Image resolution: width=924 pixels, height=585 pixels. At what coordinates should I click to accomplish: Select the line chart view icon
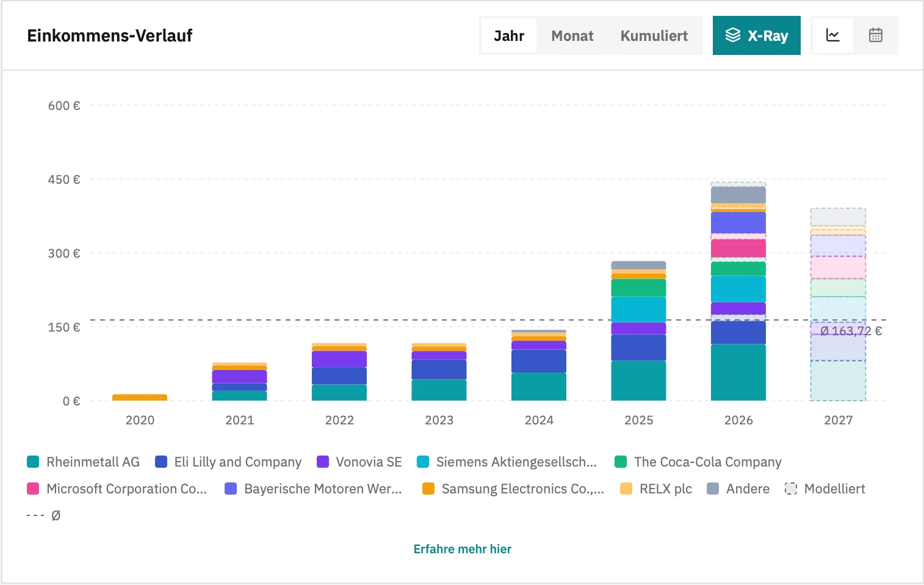[x=833, y=35]
